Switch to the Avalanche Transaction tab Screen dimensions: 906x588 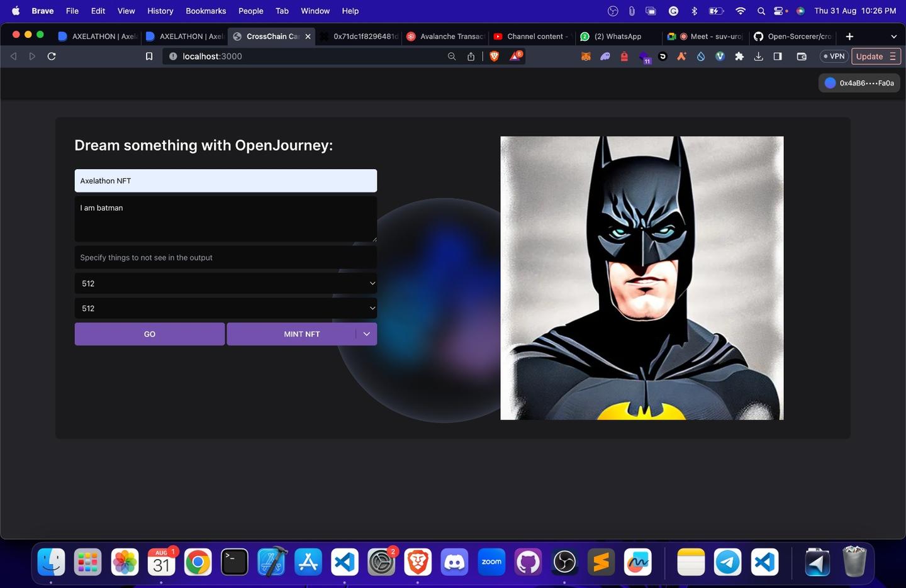click(445, 36)
